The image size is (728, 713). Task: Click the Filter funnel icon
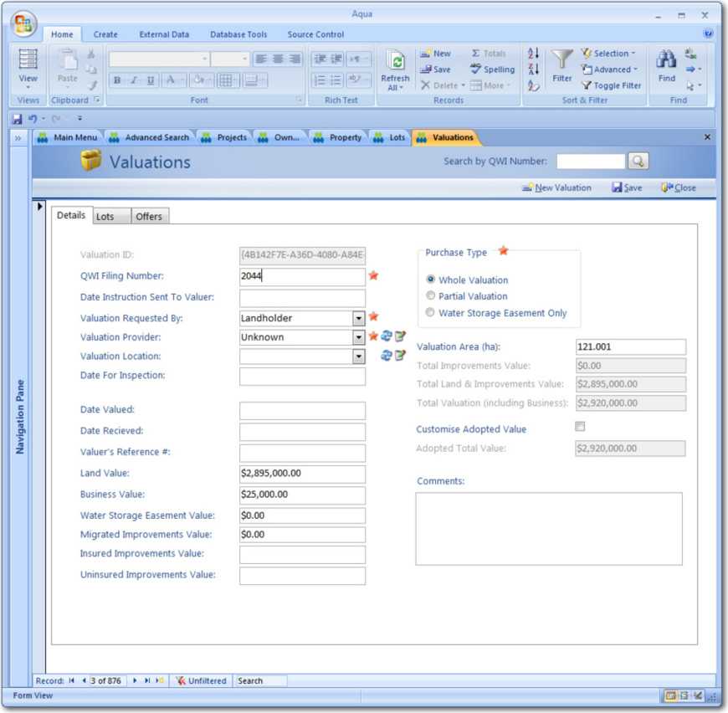point(562,60)
